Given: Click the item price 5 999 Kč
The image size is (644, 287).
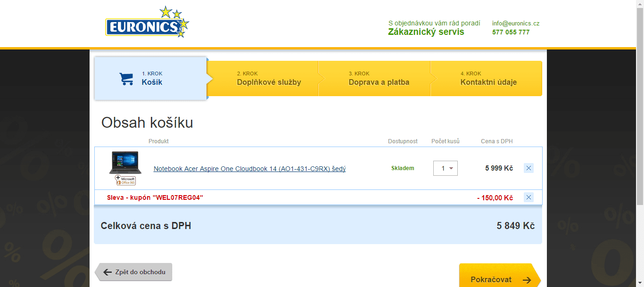Looking at the screenshot, I should [x=499, y=168].
